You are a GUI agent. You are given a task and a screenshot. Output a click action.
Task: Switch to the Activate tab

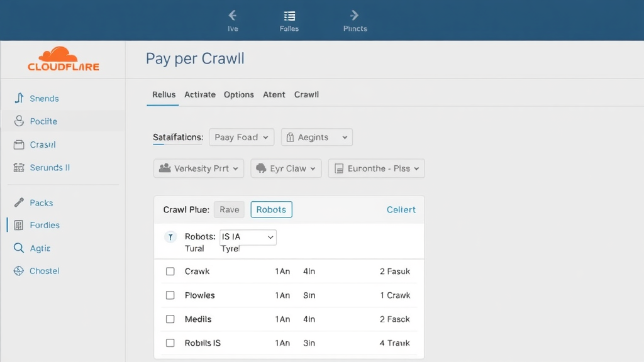pyautogui.click(x=199, y=94)
